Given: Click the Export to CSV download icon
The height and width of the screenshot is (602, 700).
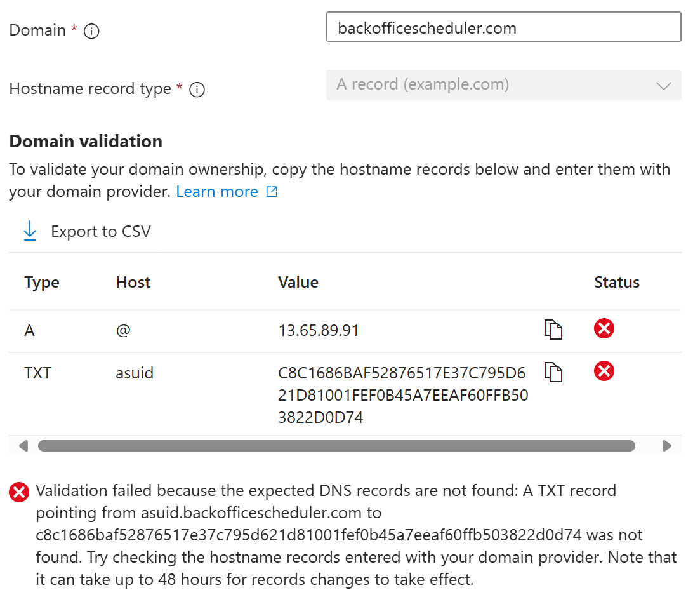Looking at the screenshot, I should pyautogui.click(x=29, y=231).
